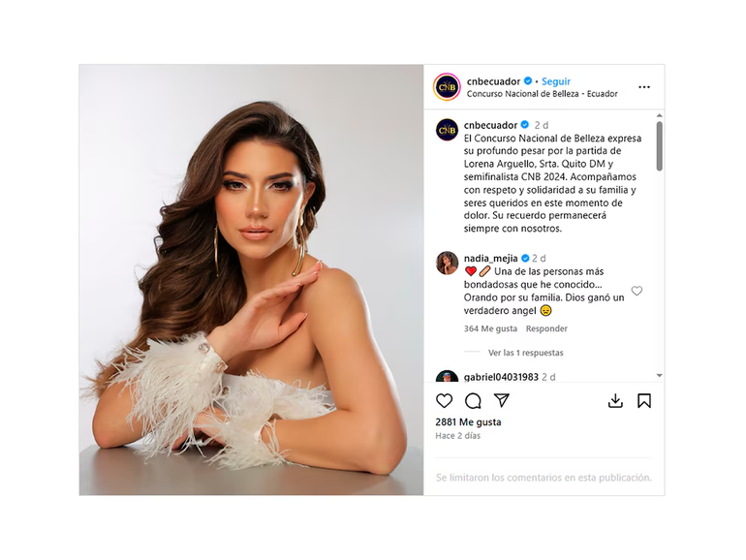Image resolution: width=746 pixels, height=560 pixels.
Task: Click the comments scrollbar down arrow
Action: tap(659, 375)
